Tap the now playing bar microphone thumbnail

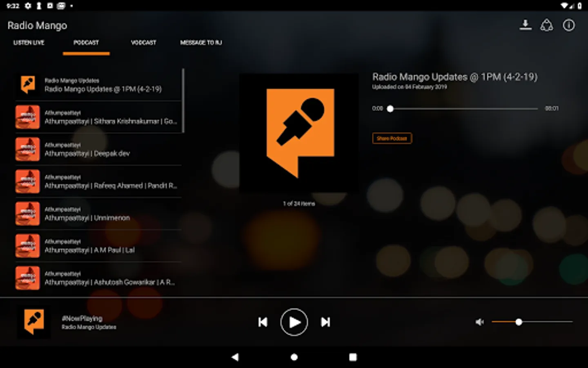click(x=34, y=322)
